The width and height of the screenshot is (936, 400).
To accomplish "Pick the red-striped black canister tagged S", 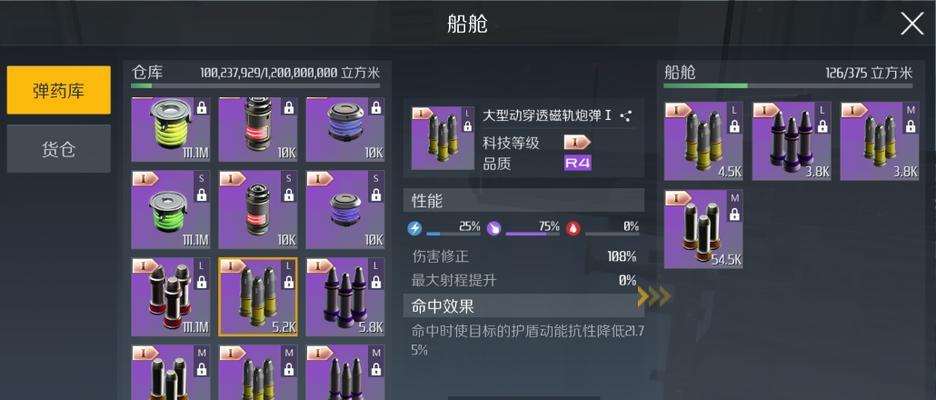I will 258,210.
